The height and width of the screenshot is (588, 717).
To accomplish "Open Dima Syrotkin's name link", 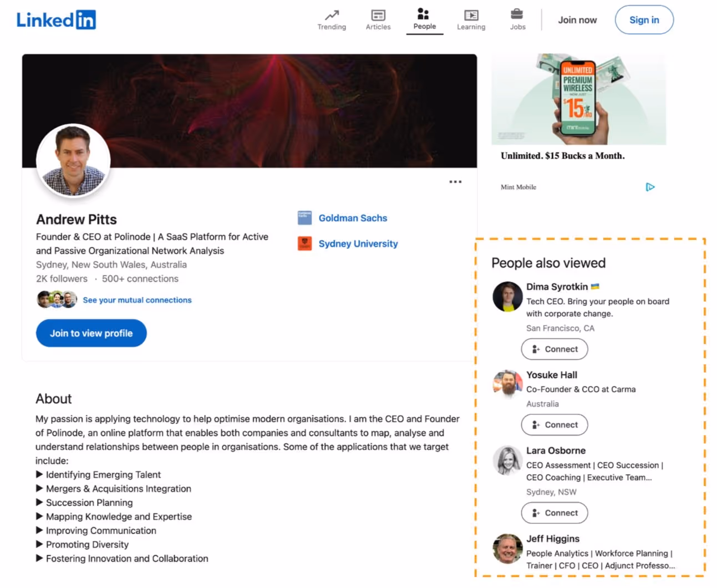I will click(557, 287).
